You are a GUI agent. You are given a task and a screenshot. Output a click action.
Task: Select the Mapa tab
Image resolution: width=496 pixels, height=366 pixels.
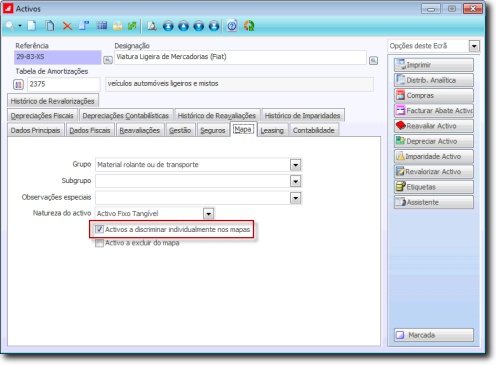243,129
